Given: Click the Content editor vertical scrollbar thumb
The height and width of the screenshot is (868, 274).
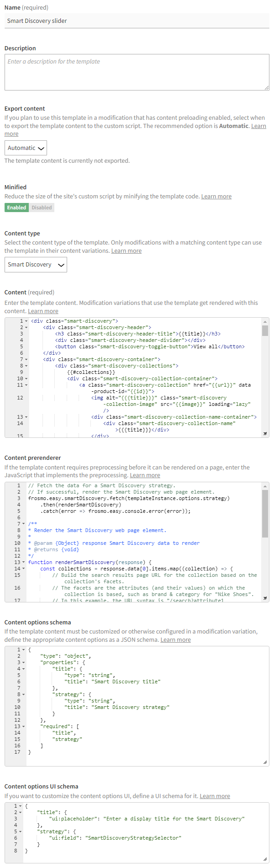Looking at the screenshot, I should (265, 330).
